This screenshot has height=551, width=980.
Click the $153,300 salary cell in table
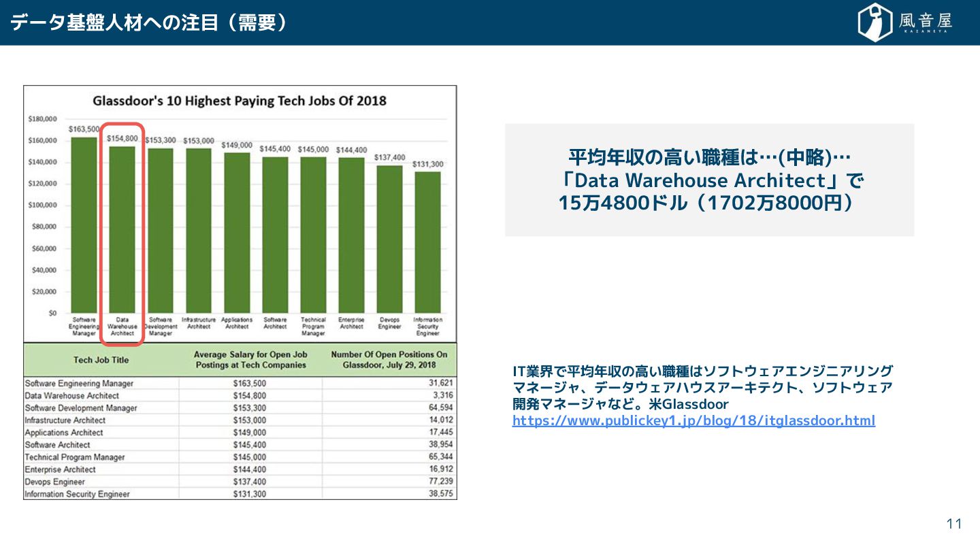pos(250,408)
